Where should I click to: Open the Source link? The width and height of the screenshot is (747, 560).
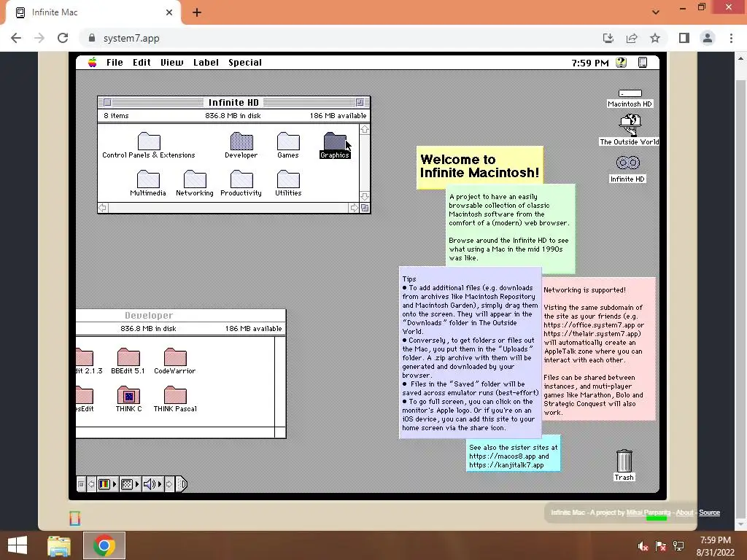pos(709,513)
